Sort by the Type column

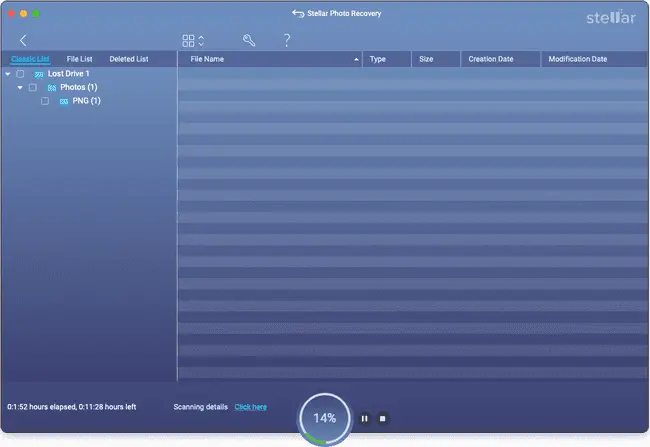pyautogui.click(x=387, y=59)
